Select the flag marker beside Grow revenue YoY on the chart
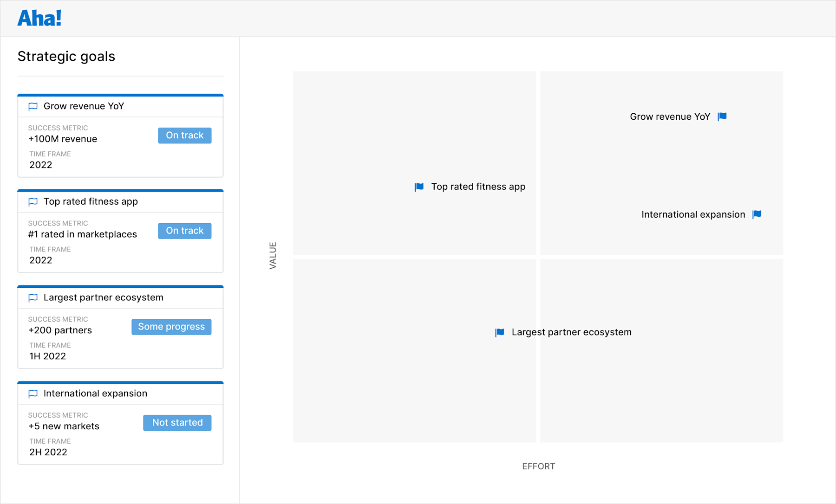The height and width of the screenshot is (504, 836). [x=723, y=116]
